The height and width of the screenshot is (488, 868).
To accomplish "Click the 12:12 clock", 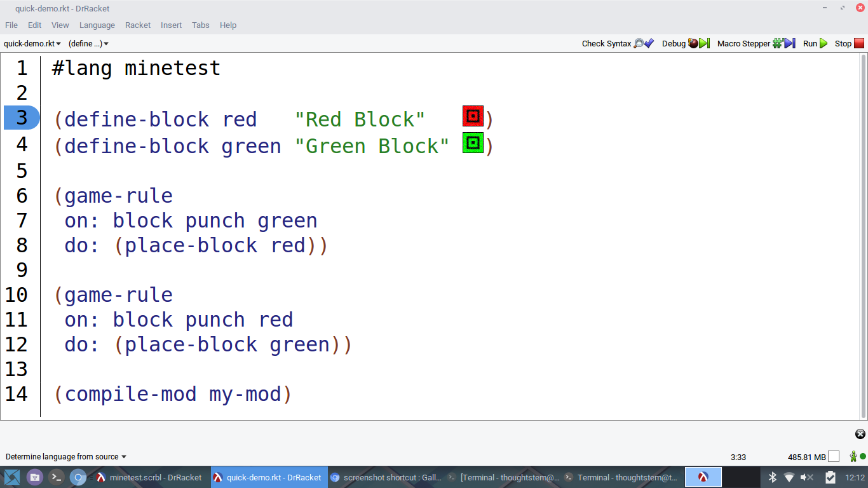I will [855, 477].
